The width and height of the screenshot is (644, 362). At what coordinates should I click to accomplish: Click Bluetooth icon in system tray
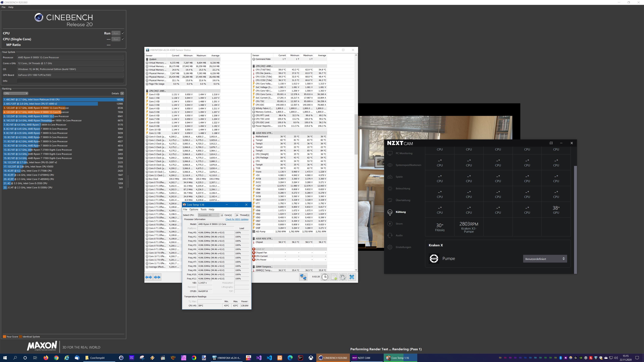[560, 358]
